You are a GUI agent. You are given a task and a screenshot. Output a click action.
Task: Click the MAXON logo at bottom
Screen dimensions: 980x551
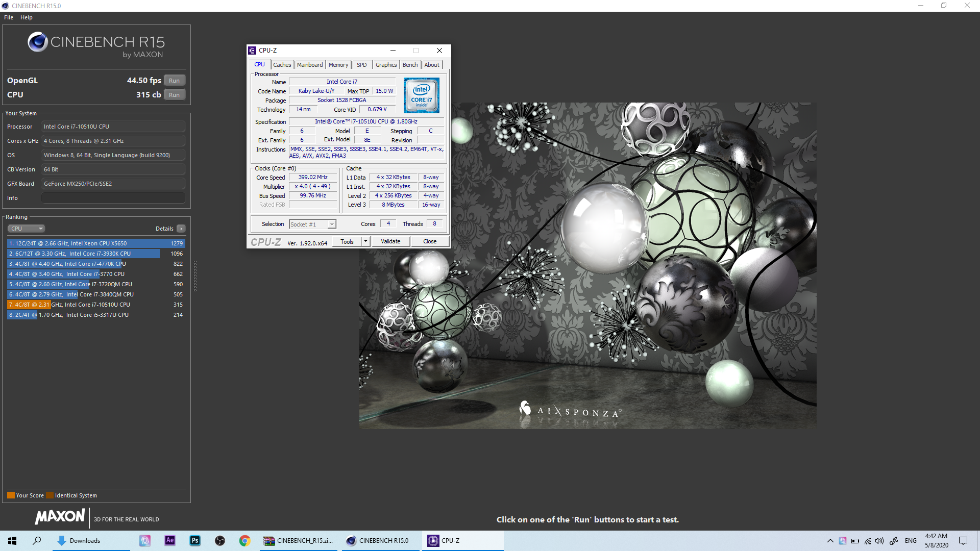click(60, 517)
